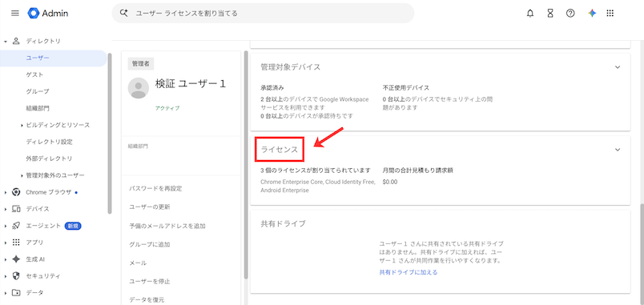Click the ディレクトリ person icon
Image resolution: width=644 pixels, height=305 pixels.
(16, 41)
